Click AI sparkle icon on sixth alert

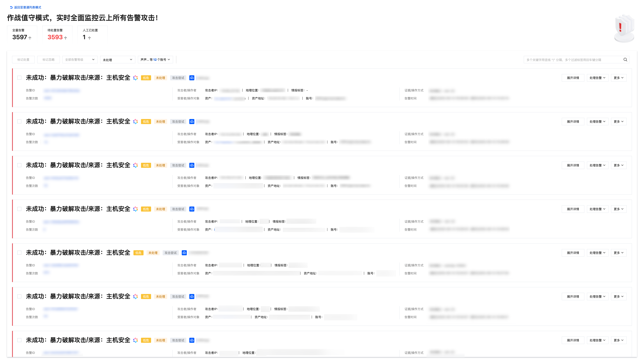click(x=135, y=297)
